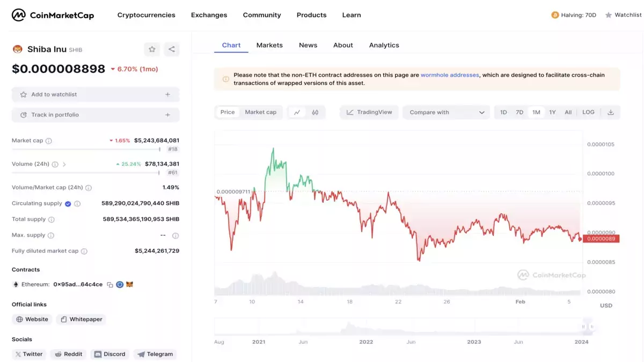This screenshot has width=644, height=362.
Task: Click the star favorite icon beside Shiba Inu
Action: click(152, 49)
